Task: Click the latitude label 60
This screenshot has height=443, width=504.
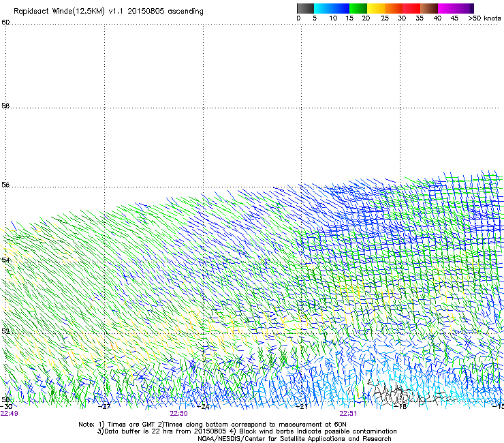Action: point(5,22)
